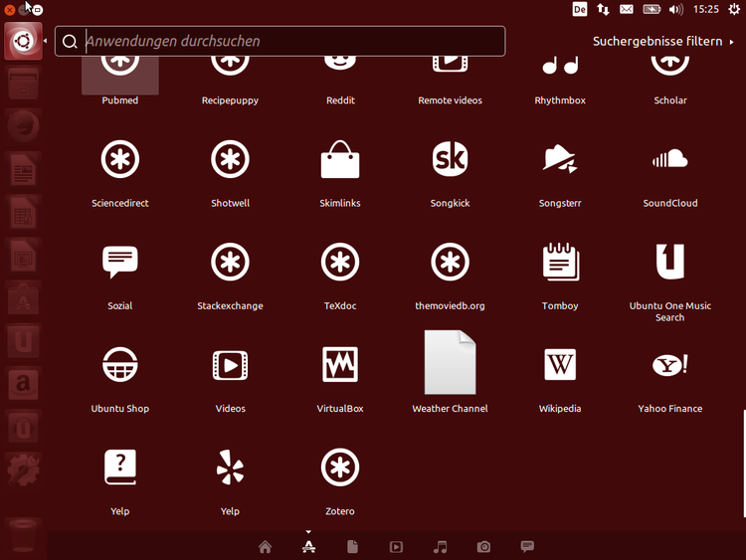
Task: Select the Skimlinks shopping bag icon
Action: point(340,160)
